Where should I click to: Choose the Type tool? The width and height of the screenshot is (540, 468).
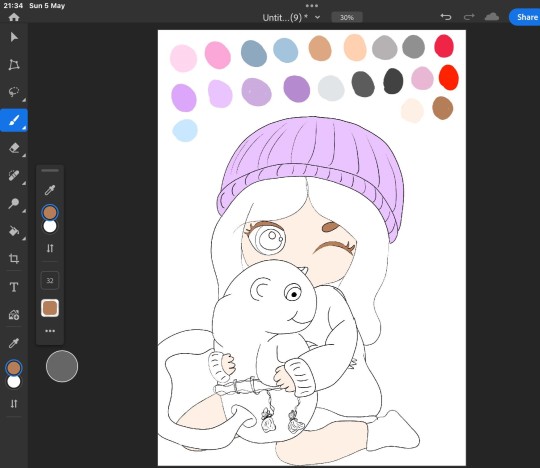14,287
